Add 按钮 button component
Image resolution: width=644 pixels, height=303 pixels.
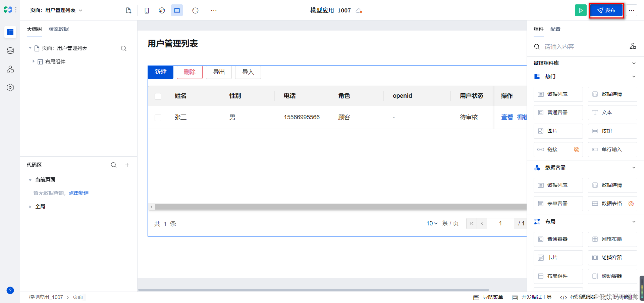click(612, 131)
